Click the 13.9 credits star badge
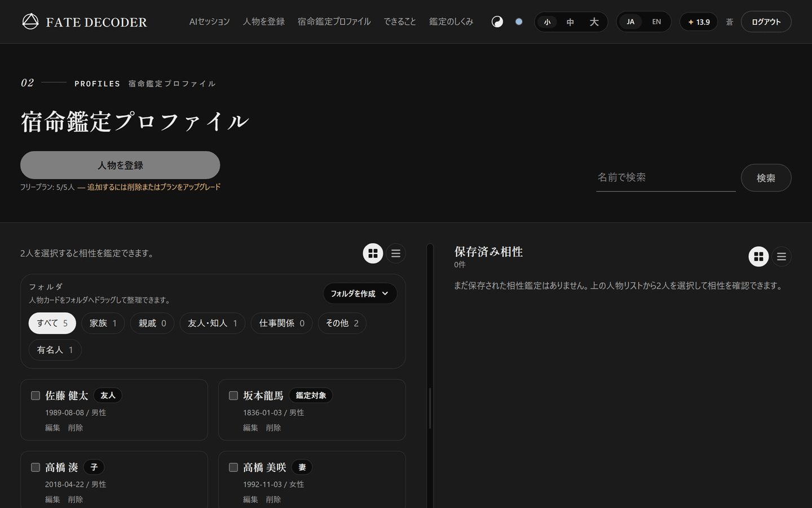812x508 pixels. point(699,22)
